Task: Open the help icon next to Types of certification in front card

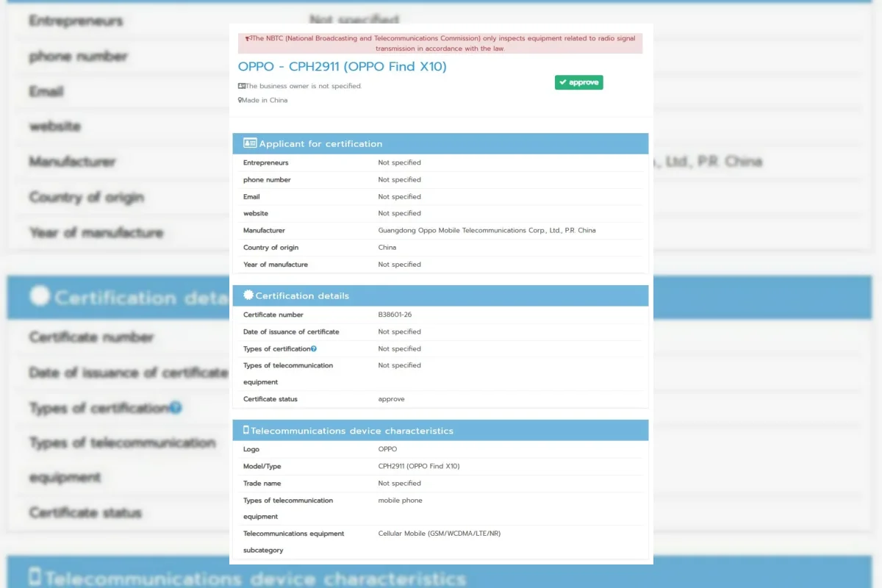Action: (314, 348)
